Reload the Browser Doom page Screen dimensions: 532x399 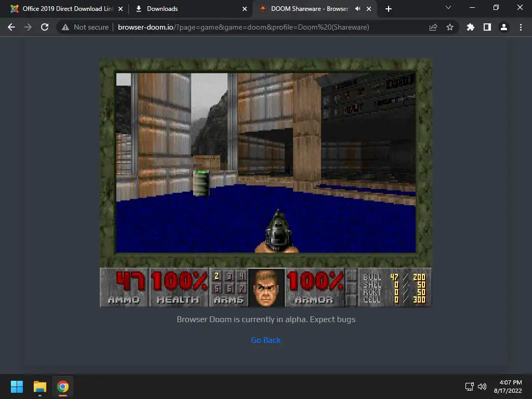pos(45,27)
